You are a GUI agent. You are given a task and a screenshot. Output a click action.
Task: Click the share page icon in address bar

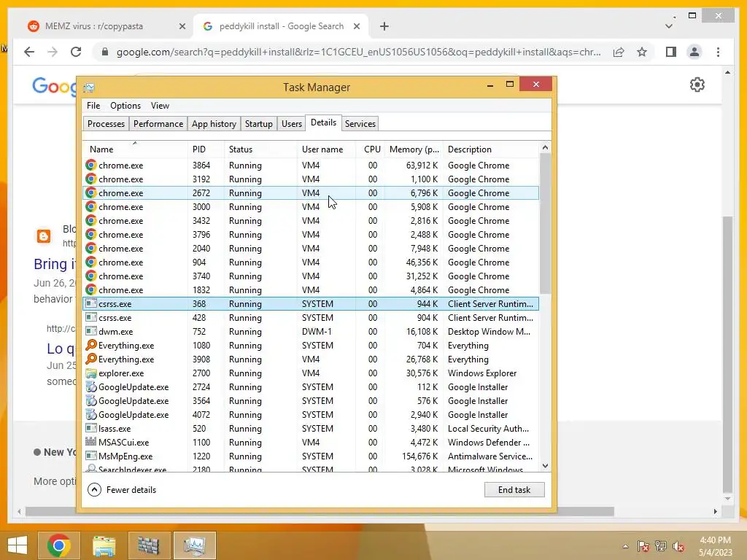pyautogui.click(x=619, y=52)
